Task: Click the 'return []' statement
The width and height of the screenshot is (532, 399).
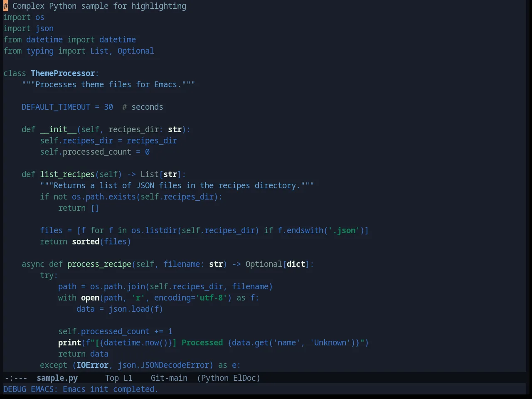Action: (x=79, y=208)
